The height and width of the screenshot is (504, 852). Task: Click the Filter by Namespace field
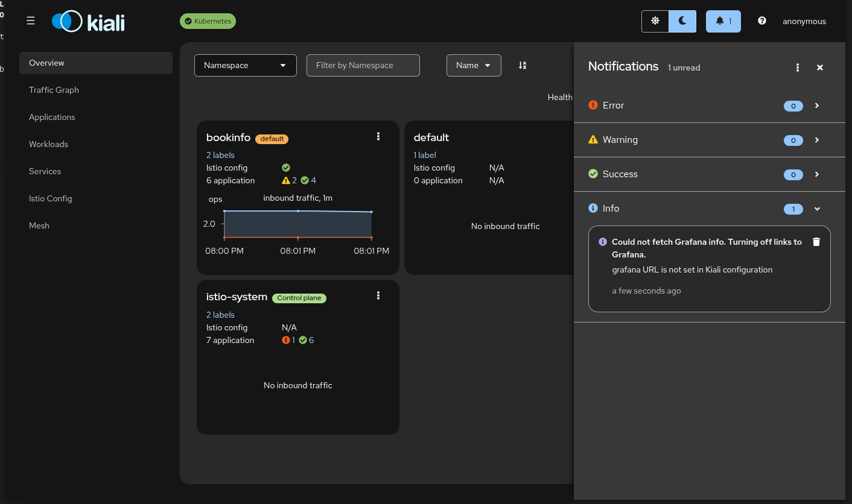point(363,65)
